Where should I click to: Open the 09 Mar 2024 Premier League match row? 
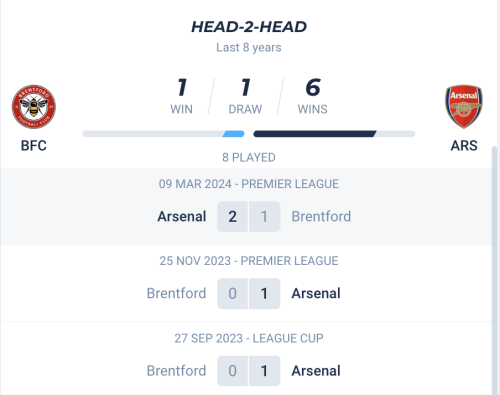point(247,207)
